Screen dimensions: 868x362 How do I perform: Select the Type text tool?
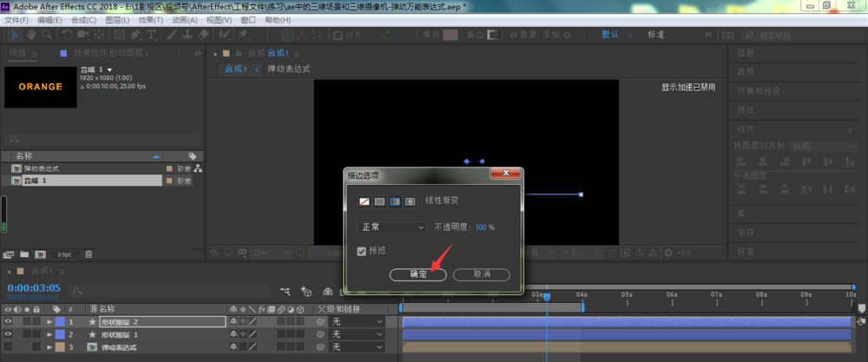[x=150, y=35]
